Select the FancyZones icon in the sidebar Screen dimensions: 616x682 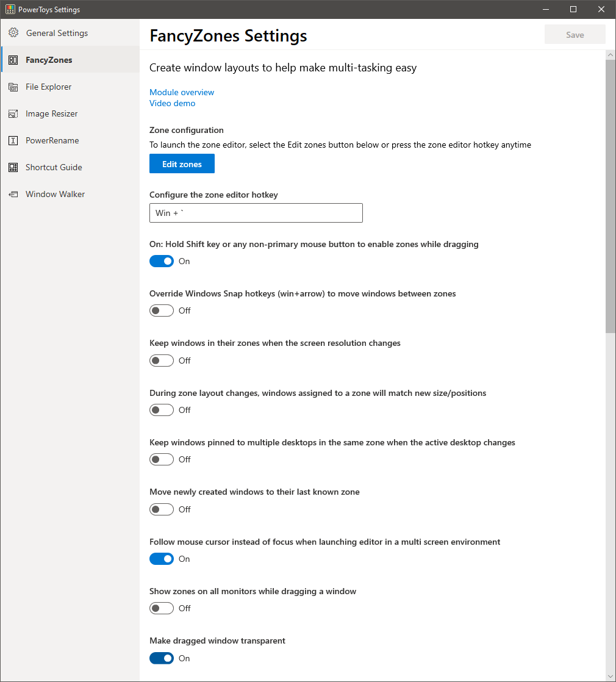[x=13, y=59]
